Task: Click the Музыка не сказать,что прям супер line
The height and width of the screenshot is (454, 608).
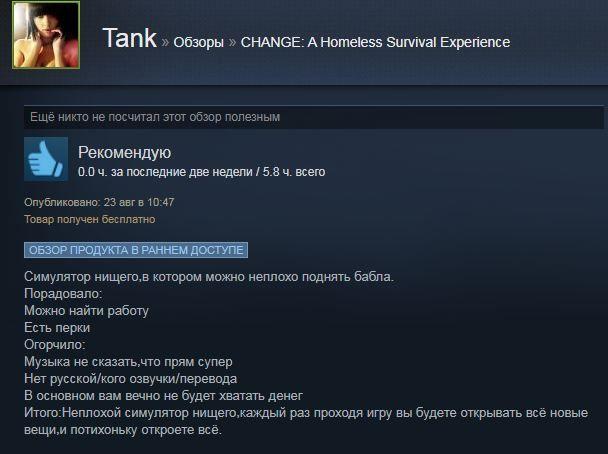Action: (x=128, y=362)
